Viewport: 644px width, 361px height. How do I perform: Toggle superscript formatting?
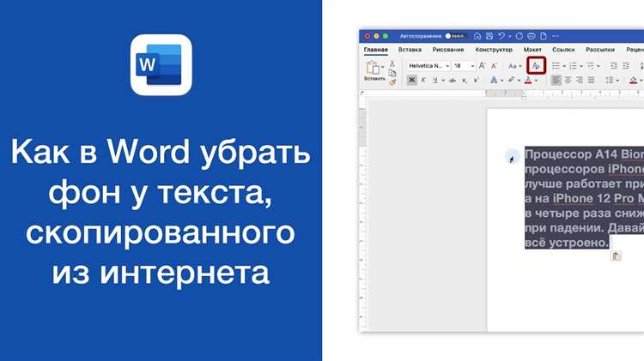(x=476, y=80)
